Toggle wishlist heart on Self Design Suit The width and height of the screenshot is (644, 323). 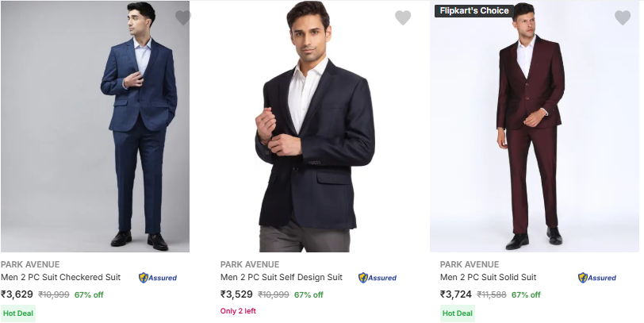(403, 17)
